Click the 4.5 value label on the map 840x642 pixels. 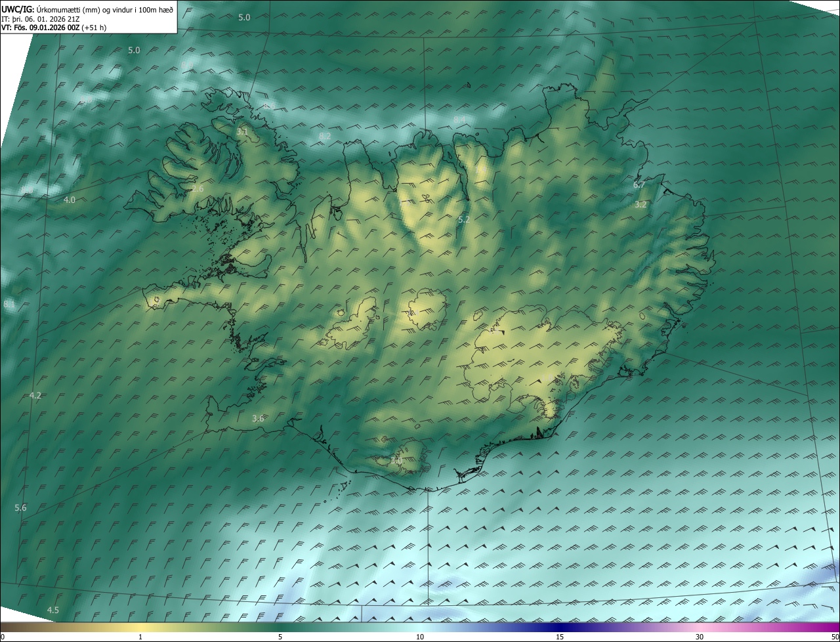[53, 610]
